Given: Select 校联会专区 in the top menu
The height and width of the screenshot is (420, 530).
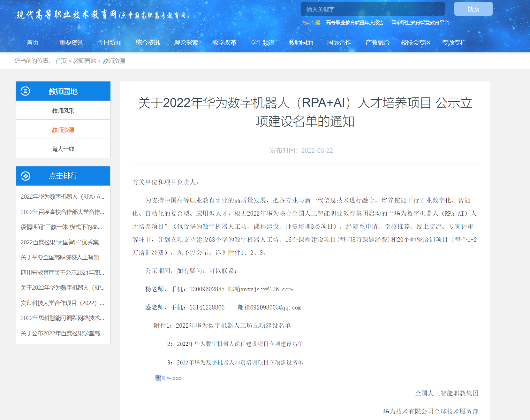Looking at the screenshot, I should [416, 42].
